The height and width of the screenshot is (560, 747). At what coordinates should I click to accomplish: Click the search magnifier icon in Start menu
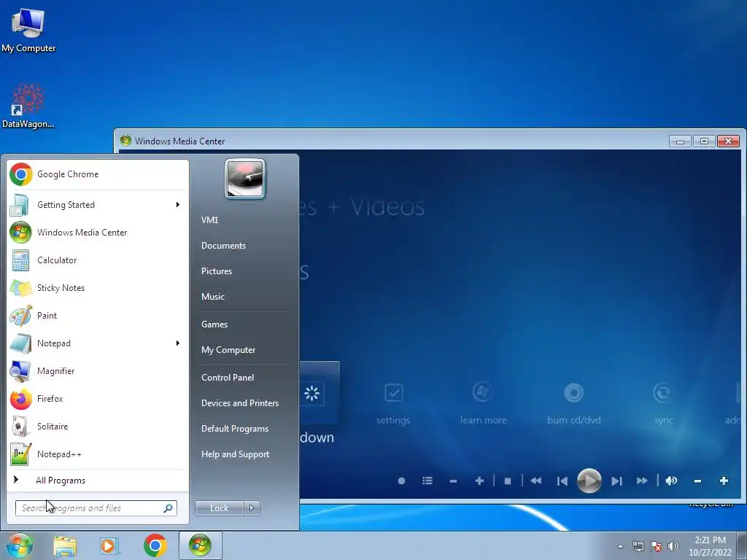click(x=169, y=508)
